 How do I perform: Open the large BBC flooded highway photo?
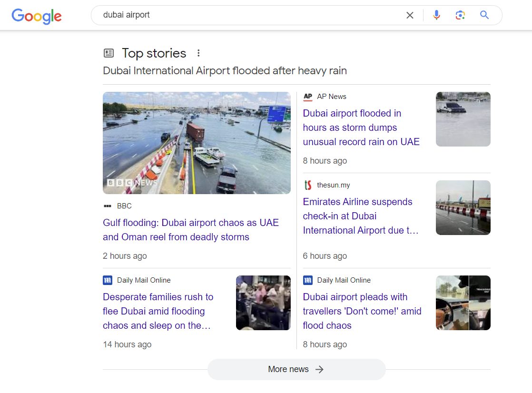pyautogui.click(x=197, y=143)
